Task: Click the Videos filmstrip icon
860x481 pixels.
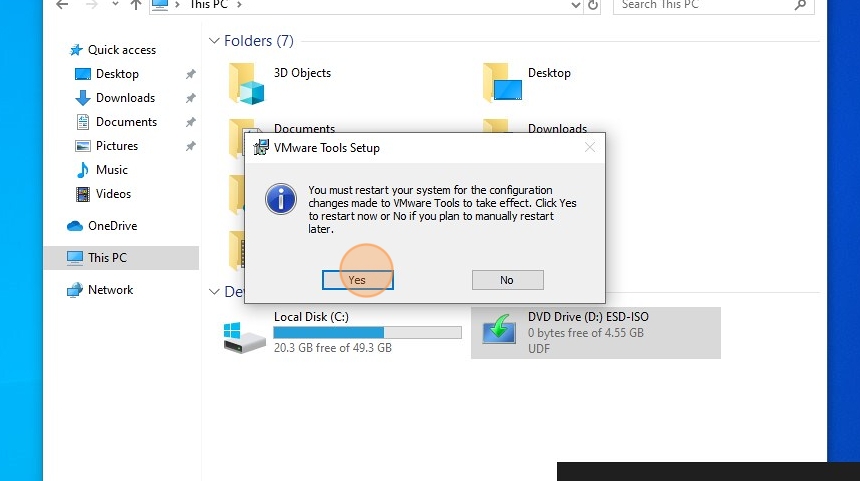Action: click(83, 194)
